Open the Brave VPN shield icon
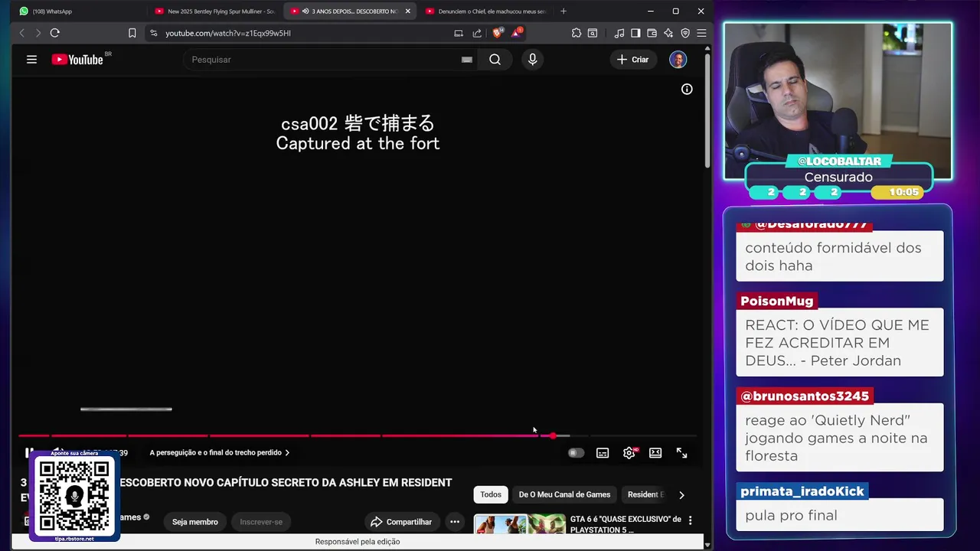This screenshot has height=551, width=980. click(685, 33)
